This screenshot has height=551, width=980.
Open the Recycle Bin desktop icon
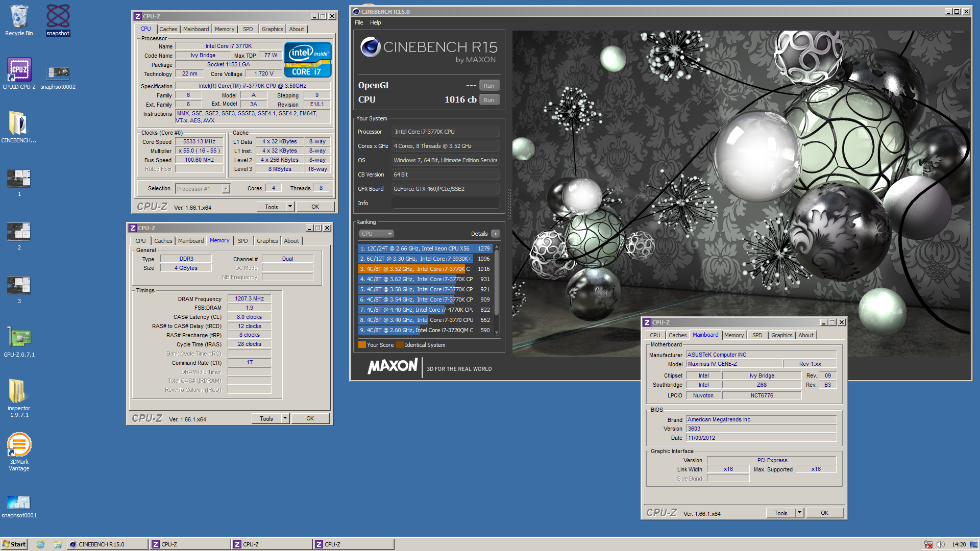(x=19, y=20)
